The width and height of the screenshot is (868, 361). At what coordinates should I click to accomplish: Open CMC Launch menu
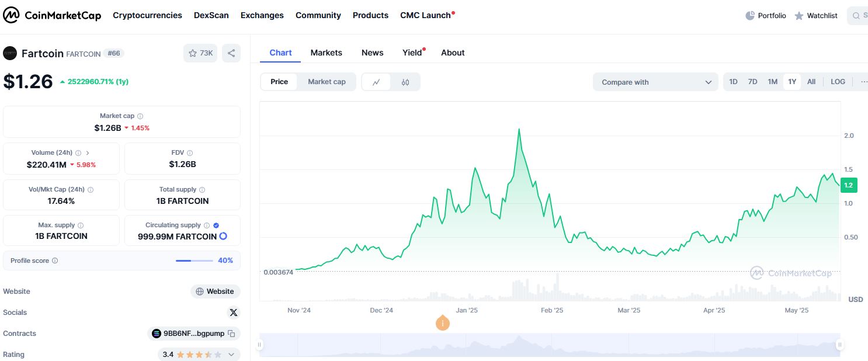[426, 15]
